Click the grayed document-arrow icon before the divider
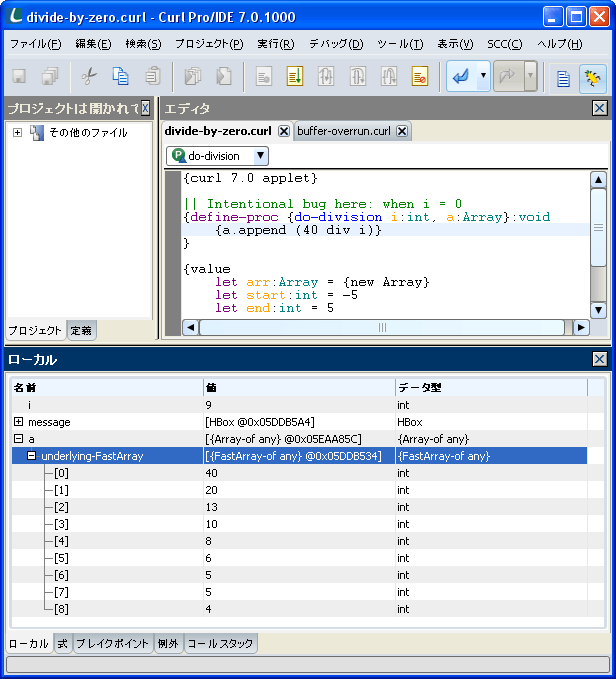Viewport: 616px width, 679px height. click(224, 77)
